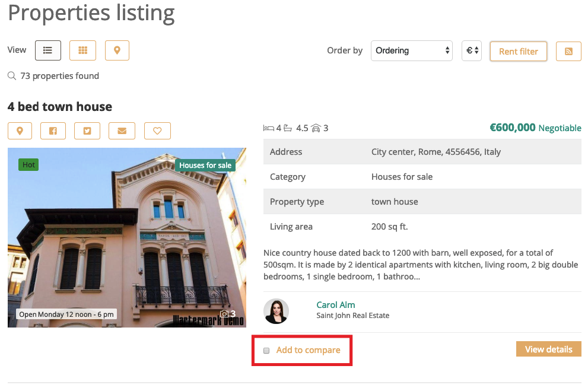Click Carol Alm's avatar picture
Image resolution: width=588 pixels, height=391 pixels.
pos(276,311)
